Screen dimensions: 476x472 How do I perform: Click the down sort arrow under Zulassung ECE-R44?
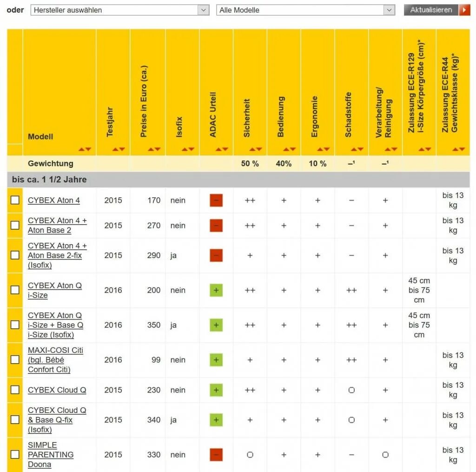[x=462, y=149]
